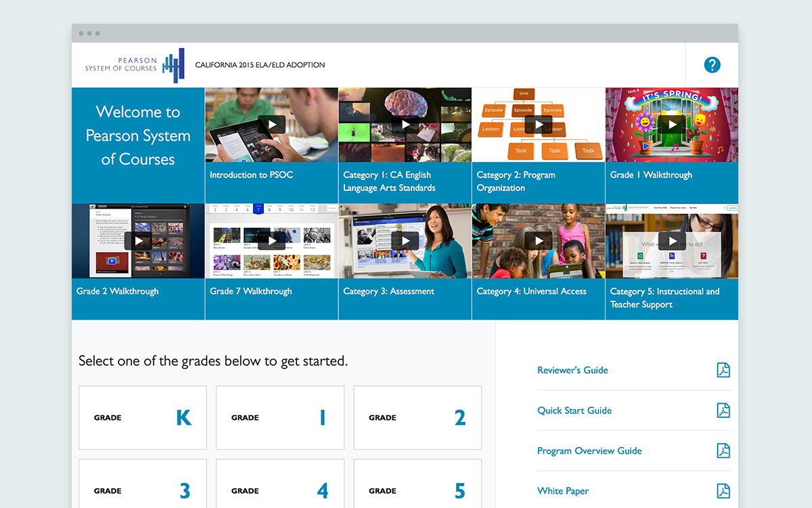Click the help question mark icon
812x508 pixels.
tap(712, 65)
